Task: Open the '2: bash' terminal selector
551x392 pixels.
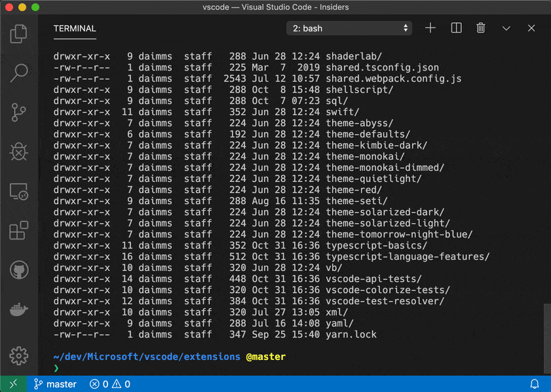Action: (349, 28)
